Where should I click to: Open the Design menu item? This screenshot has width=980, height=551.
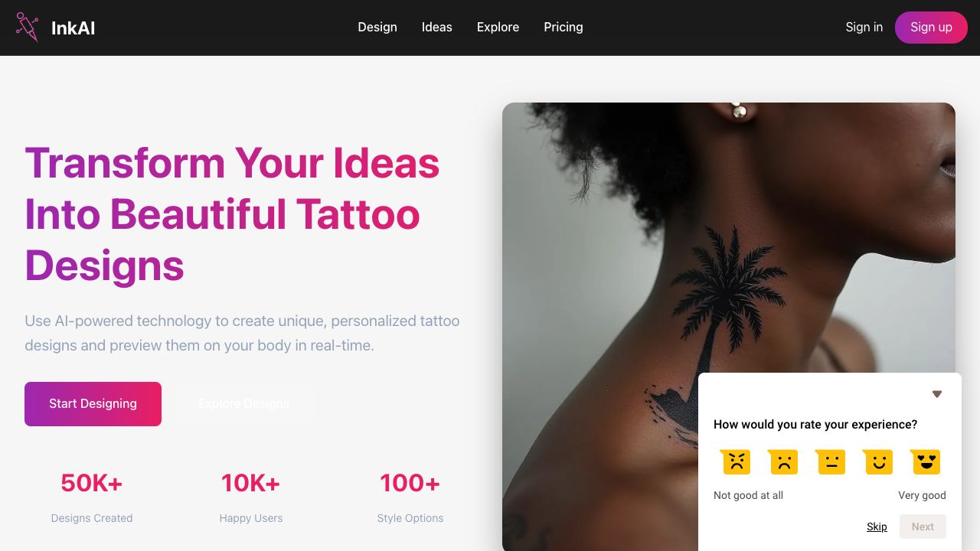377,28
